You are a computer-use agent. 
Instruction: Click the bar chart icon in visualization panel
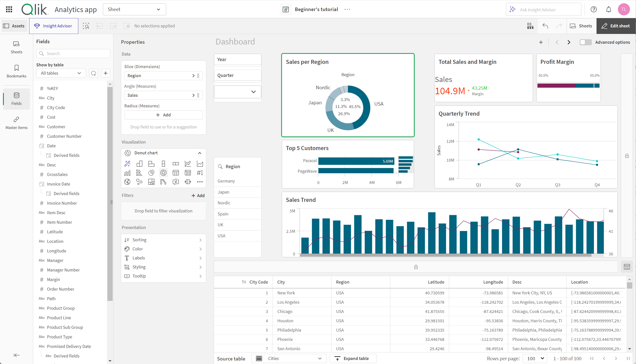tap(139, 163)
